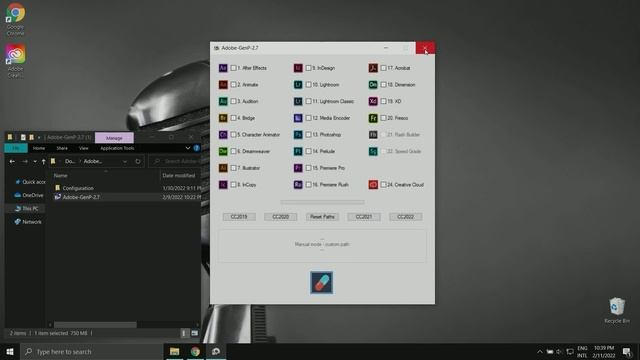Click the Illustrator app icon
The height and width of the screenshot is (360, 640).
pos(223,168)
